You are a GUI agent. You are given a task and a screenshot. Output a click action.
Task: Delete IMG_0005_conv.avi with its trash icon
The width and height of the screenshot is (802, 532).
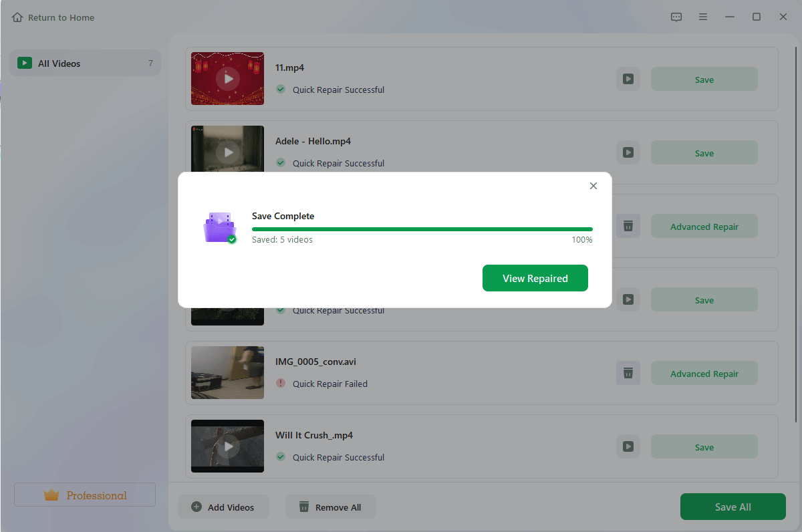pos(628,373)
